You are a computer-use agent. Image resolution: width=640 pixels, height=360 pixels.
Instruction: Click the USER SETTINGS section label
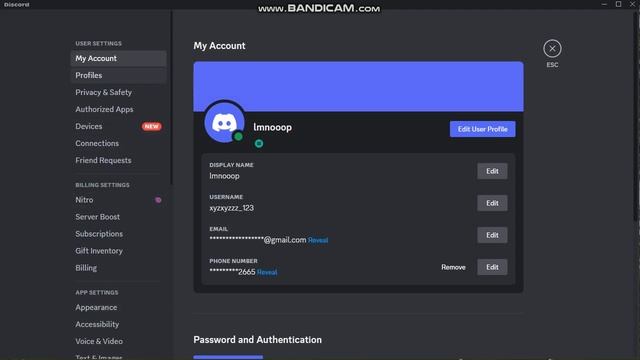pyautogui.click(x=98, y=43)
